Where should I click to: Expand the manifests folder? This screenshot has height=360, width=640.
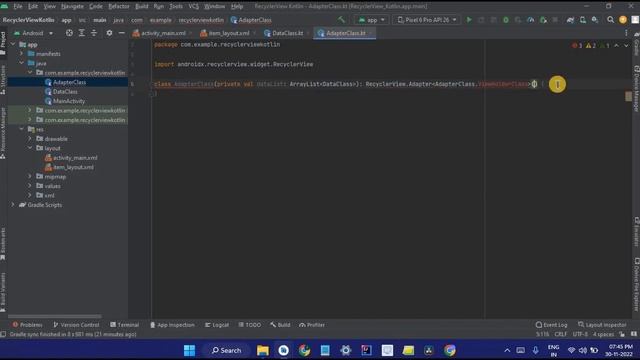tap(22, 53)
